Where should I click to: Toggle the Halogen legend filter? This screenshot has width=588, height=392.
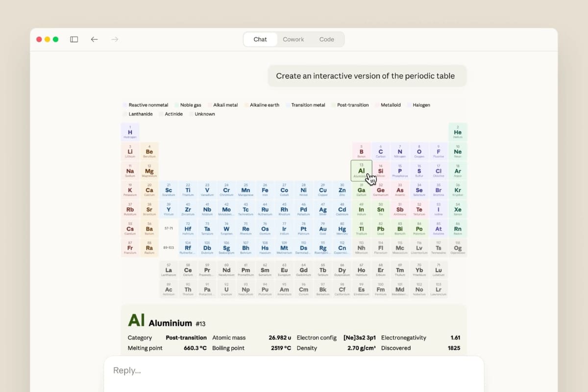(418, 105)
